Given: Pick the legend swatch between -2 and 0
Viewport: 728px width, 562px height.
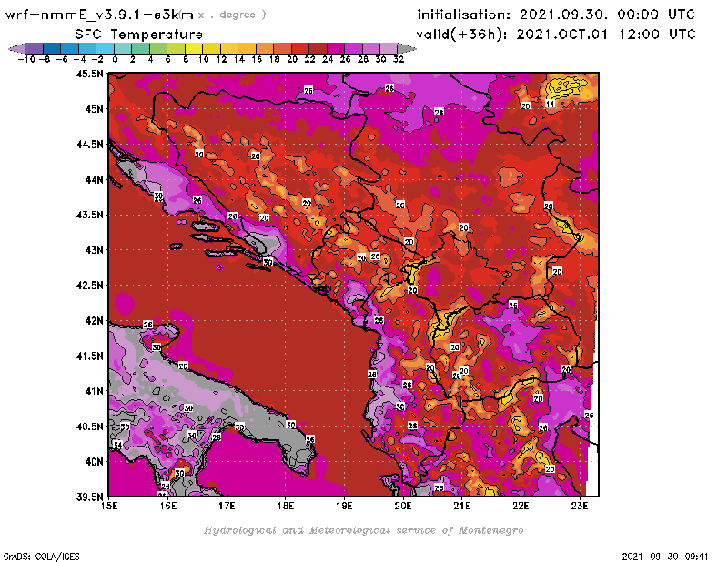Looking at the screenshot, I should (x=106, y=48).
